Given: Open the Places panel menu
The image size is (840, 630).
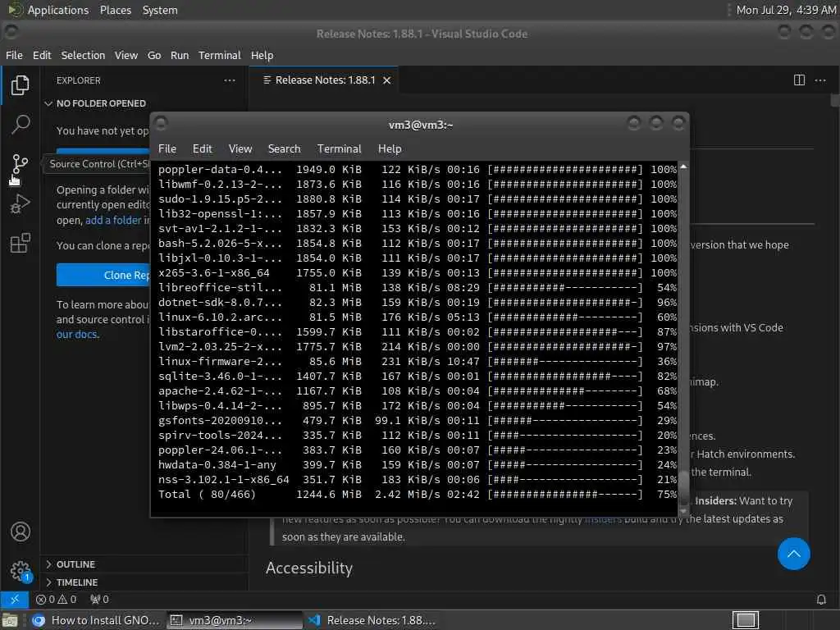Looking at the screenshot, I should [x=115, y=10].
